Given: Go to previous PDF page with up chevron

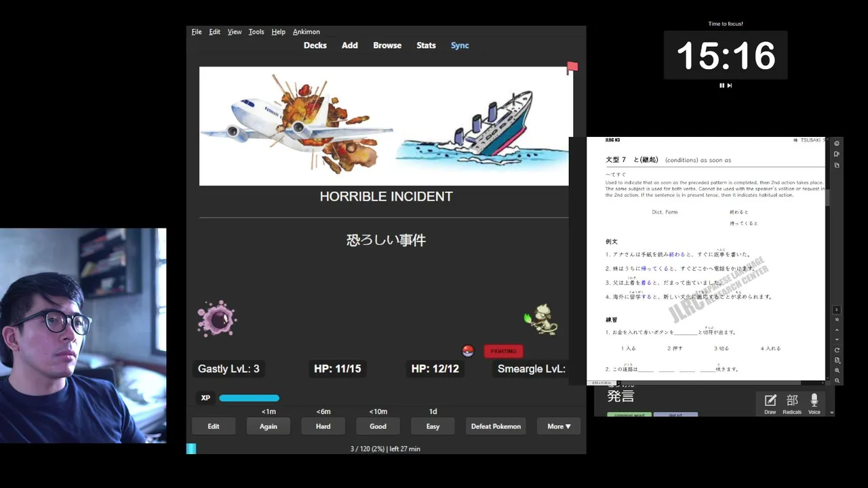Looking at the screenshot, I should pyautogui.click(x=837, y=330).
